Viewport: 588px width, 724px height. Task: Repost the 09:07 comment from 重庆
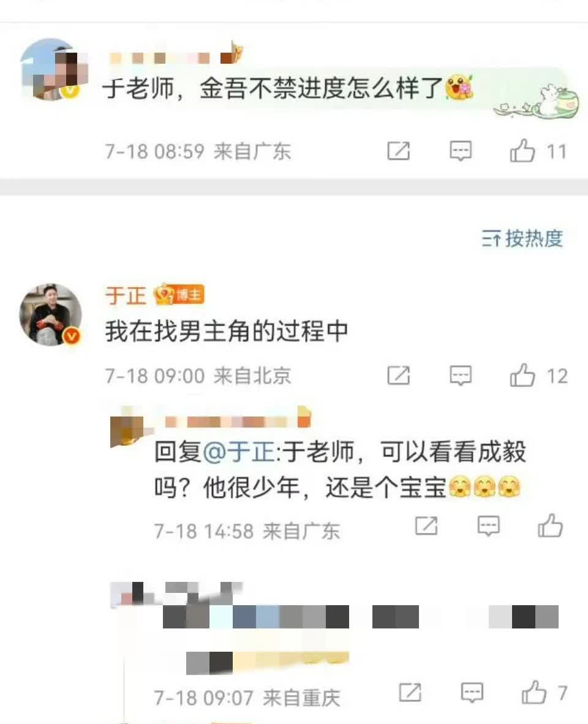pos(410,693)
